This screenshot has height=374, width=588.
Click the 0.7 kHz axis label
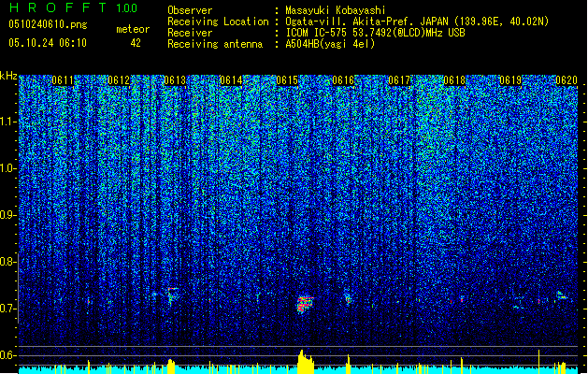coord(7,309)
